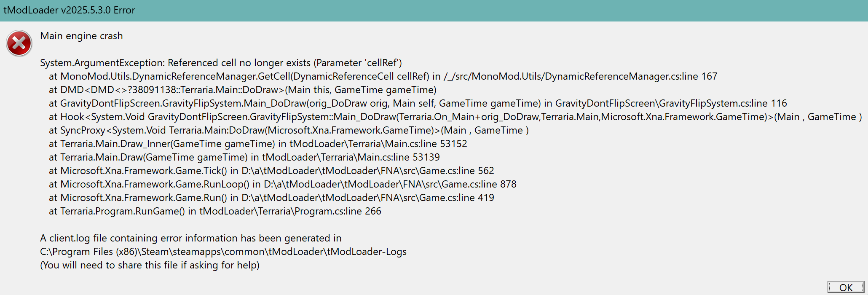The image size is (868, 295).
Task: Click the Terraria.Main.Draw_Inner stack line
Action: coord(258,144)
